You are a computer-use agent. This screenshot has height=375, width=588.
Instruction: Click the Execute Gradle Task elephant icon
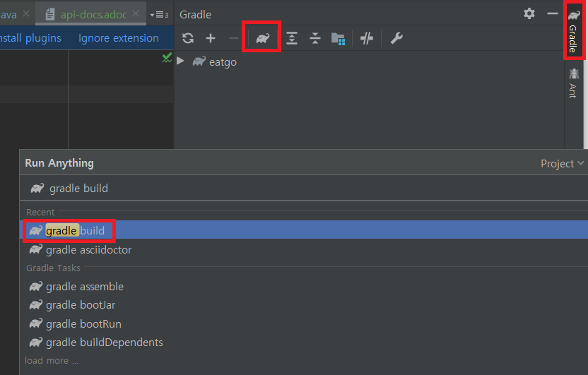(x=262, y=38)
